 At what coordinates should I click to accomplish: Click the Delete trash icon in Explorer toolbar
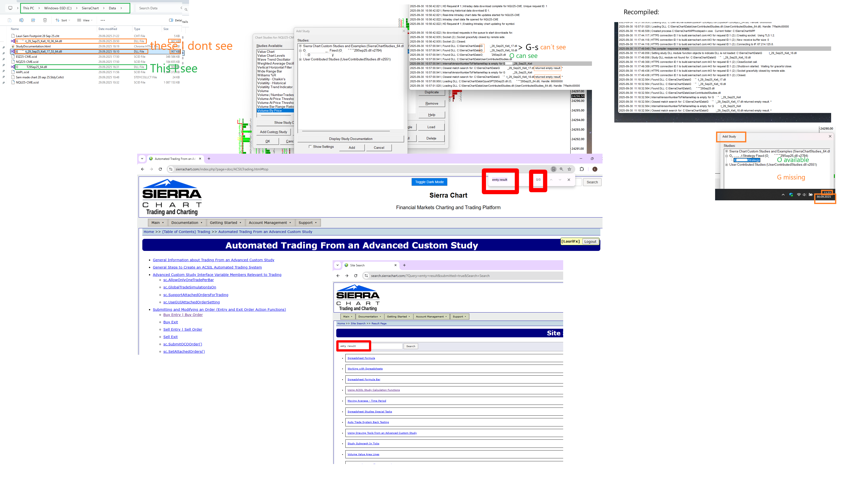[x=45, y=20]
